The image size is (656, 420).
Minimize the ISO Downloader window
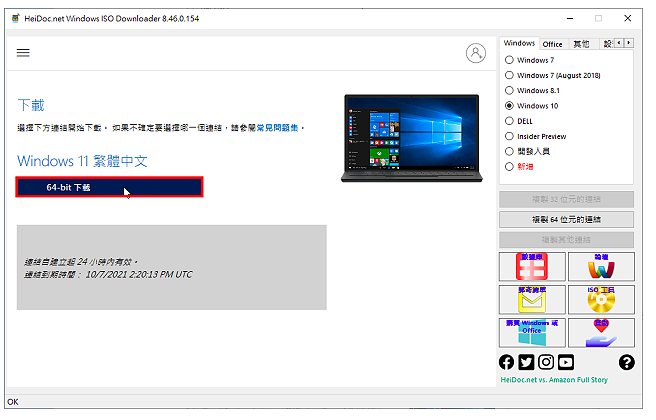point(570,18)
